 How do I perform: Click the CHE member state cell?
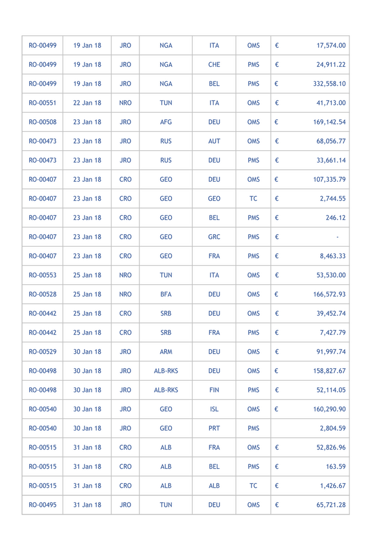pyautogui.click(x=214, y=64)
